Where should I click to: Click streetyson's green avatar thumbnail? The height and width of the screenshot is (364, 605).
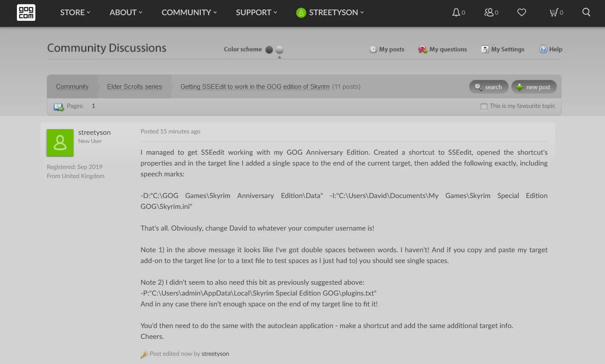pos(60,143)
